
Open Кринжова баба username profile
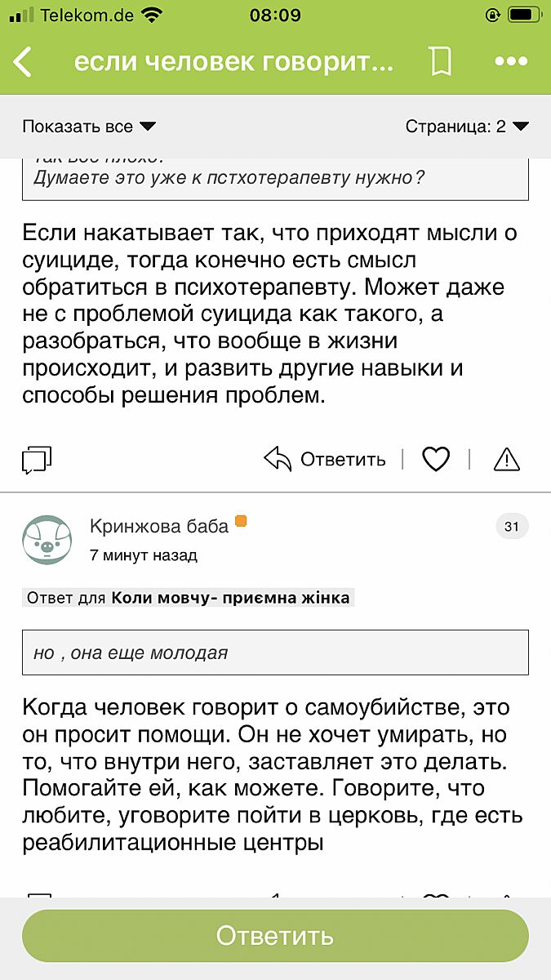159,527
